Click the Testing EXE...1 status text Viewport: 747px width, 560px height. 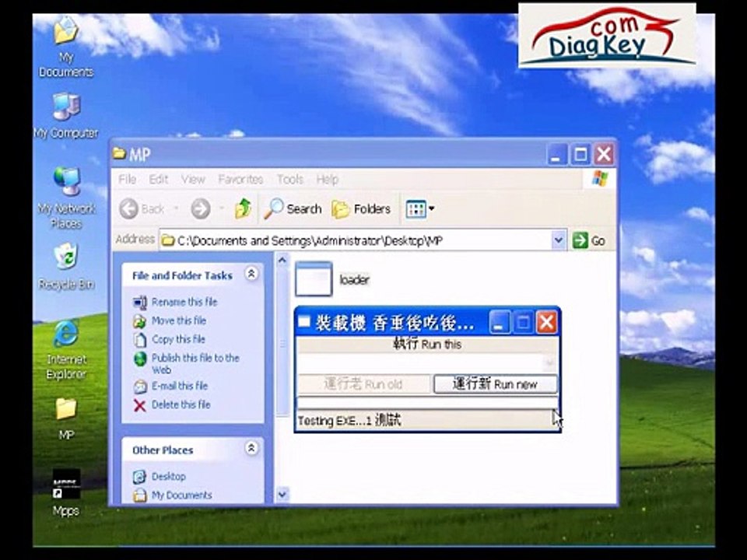(x=349, y=421)
